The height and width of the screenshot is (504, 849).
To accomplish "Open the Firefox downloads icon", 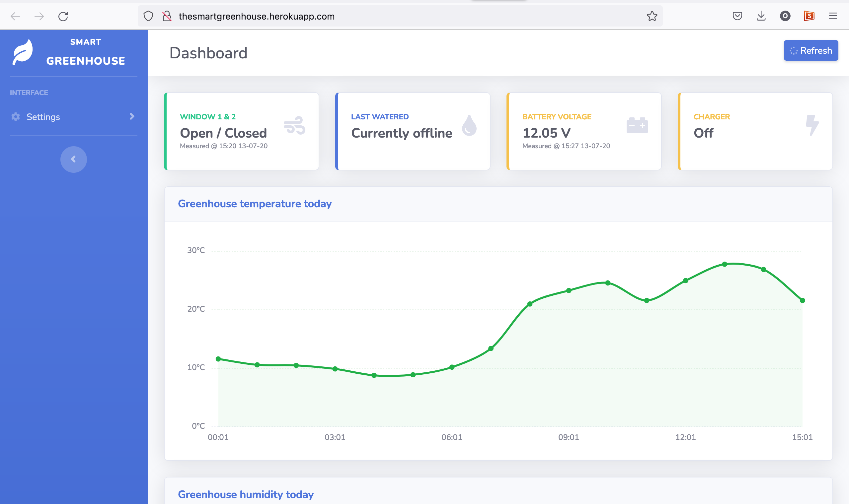I will [761, 16].
